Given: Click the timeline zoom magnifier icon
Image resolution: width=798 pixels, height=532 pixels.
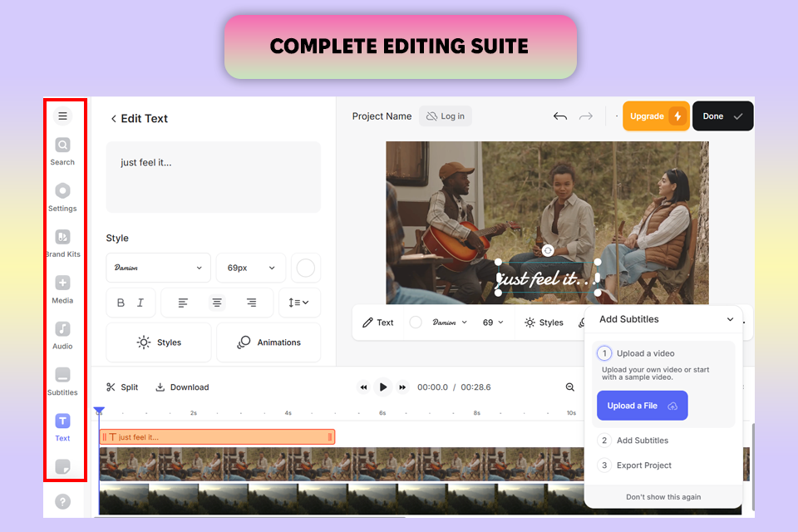Looking at the screenshot, I should (x=570, y=387).
